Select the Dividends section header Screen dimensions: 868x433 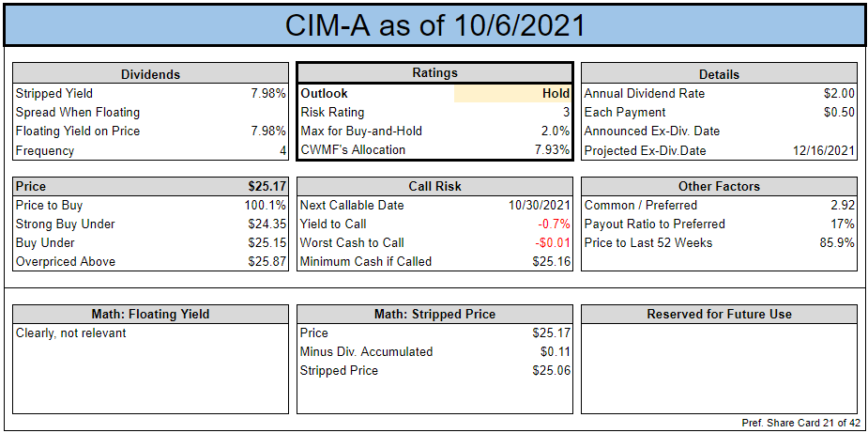pos(150,74)
